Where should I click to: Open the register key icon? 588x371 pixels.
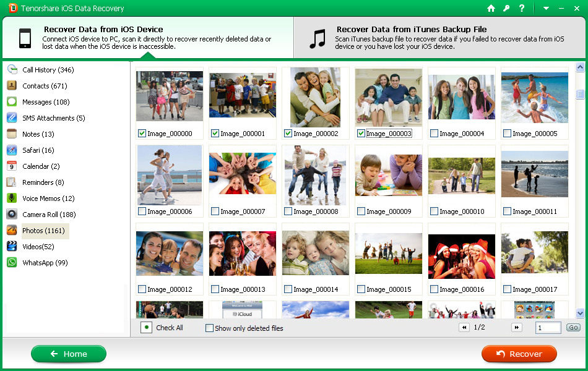pyautogui.click(x=506, y=8)
